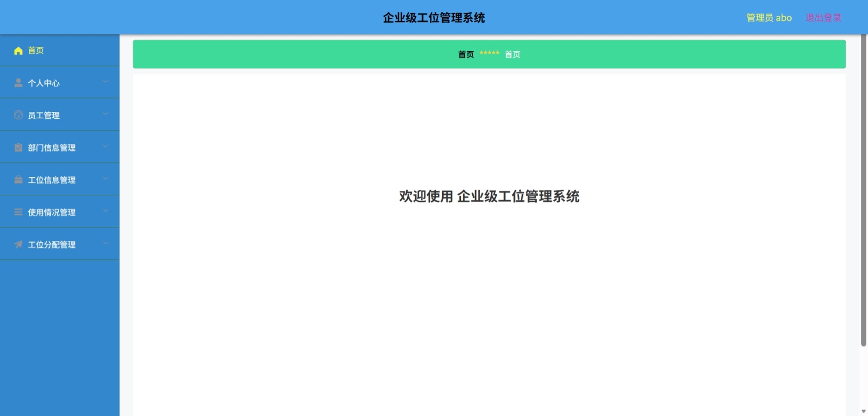Click the 退出登录 logout link
The image size is (868, 416).
pyautogui.click(x=823, y=18)
